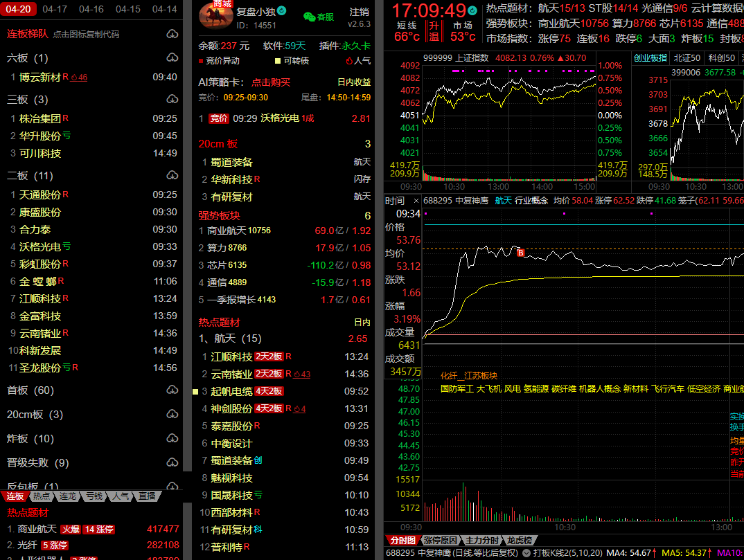Click the 注销 logout button
The height and width of the screenshot is (560, 744).
click(360, 12)
